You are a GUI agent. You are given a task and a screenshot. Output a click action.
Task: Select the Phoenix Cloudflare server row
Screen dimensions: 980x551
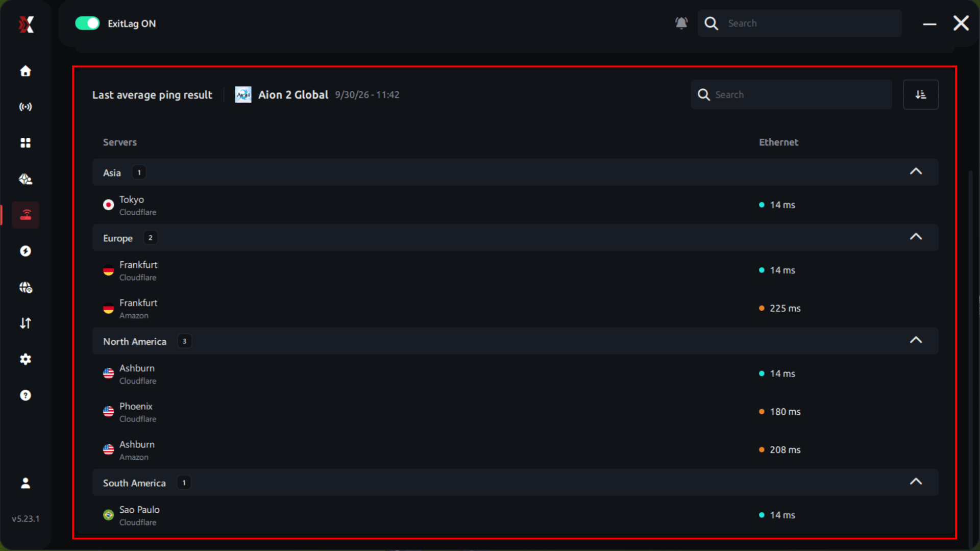(516, 412)
